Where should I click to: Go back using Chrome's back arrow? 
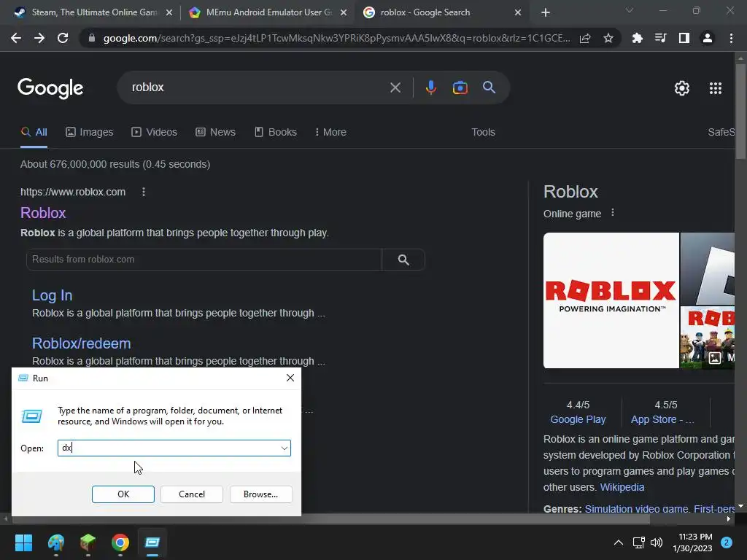[16, 38]
